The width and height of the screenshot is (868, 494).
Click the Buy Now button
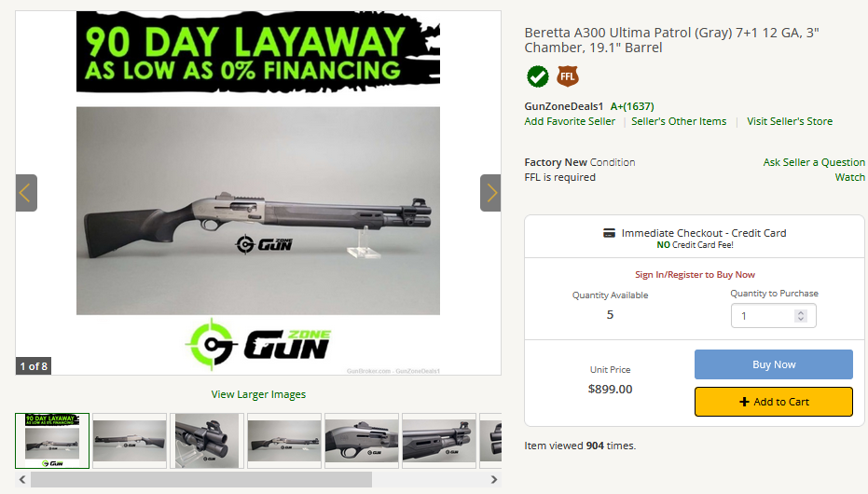[x=773, y=364]
